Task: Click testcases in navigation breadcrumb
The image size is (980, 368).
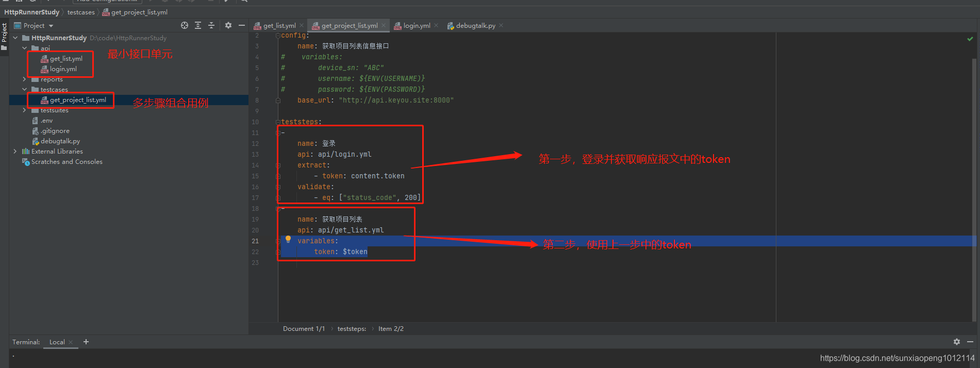Action: tap(81, 12)
